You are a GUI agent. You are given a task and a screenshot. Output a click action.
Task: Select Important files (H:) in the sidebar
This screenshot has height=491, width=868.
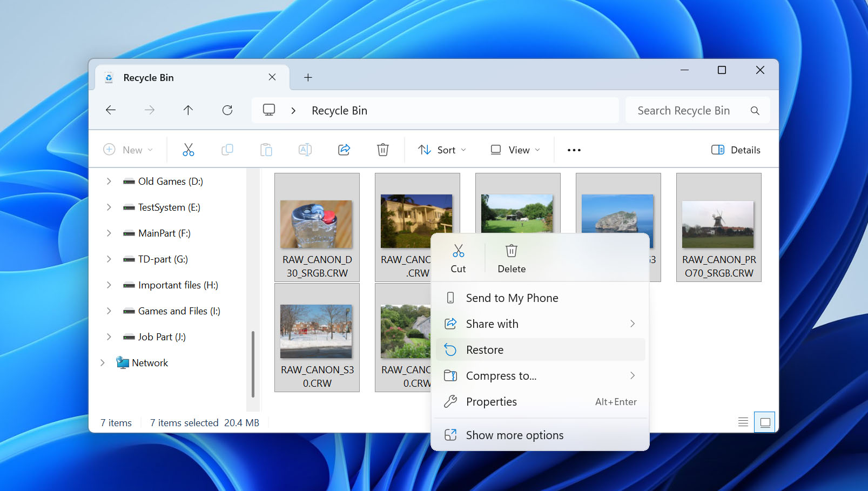178,285
